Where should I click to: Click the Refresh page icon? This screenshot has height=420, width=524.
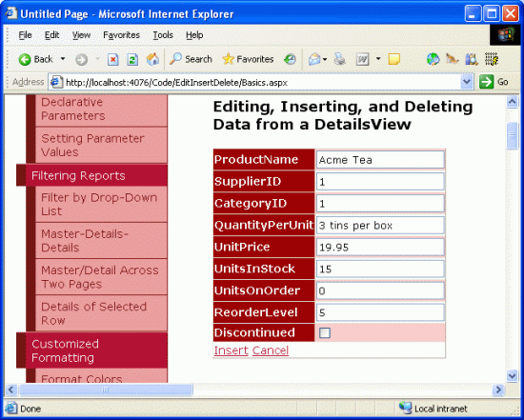click(x=132, y=59)
